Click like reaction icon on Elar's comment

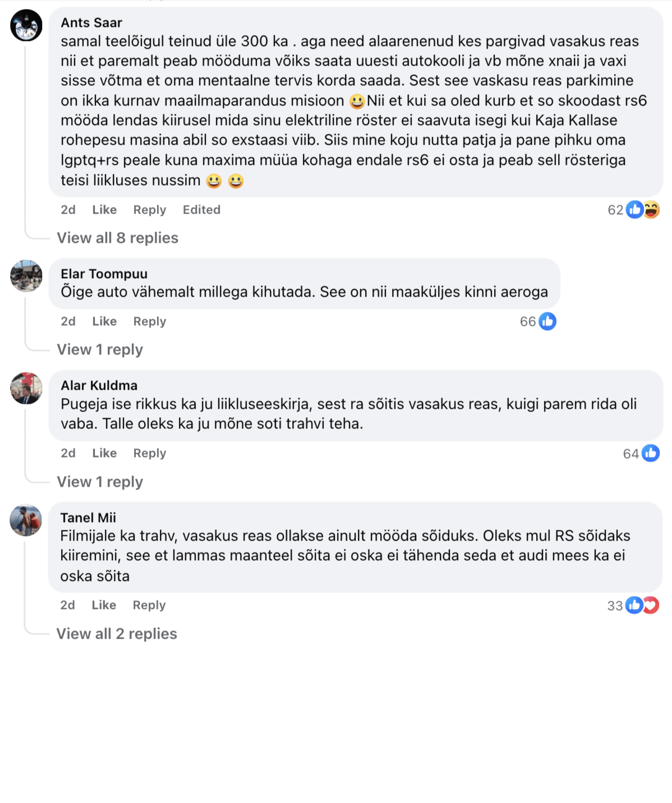(x=547, y=321)
